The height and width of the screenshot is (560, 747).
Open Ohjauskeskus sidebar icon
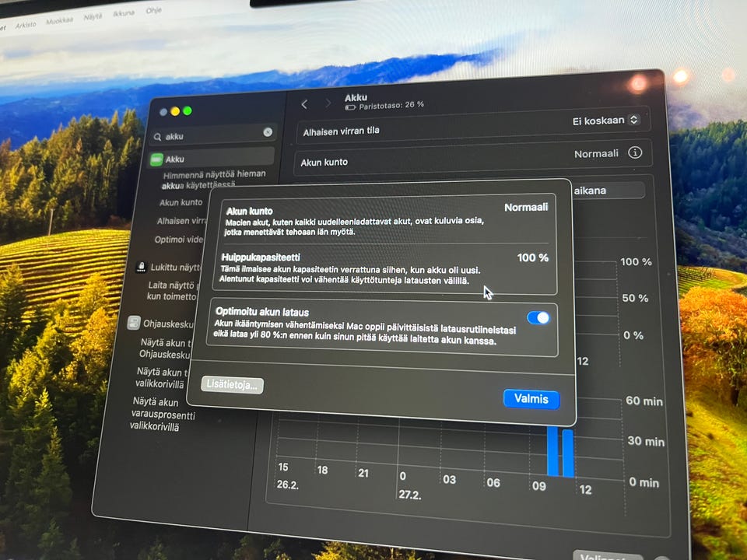click(134, 323)
